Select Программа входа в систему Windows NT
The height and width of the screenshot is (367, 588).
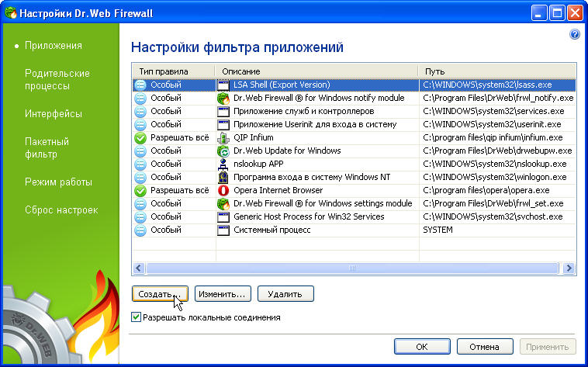[x=312, y=177]
